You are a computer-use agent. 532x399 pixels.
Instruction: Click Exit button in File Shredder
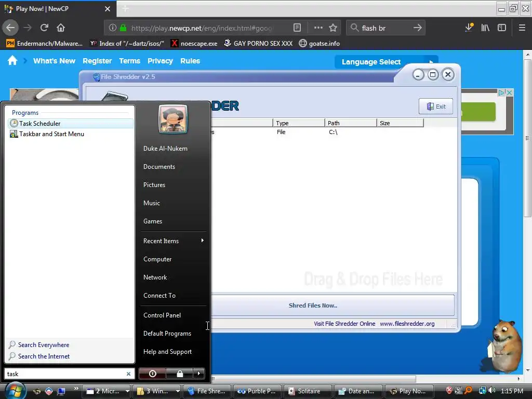(x=436, y=107)
